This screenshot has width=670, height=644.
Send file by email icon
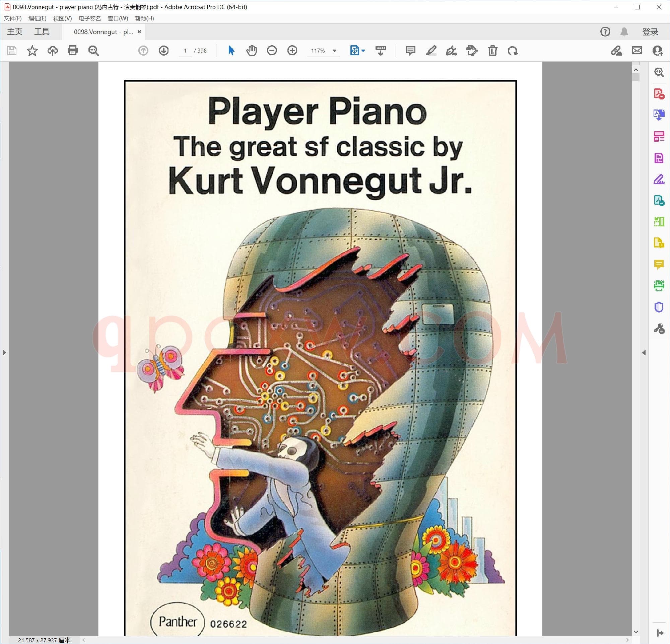(x=637, y=51)
